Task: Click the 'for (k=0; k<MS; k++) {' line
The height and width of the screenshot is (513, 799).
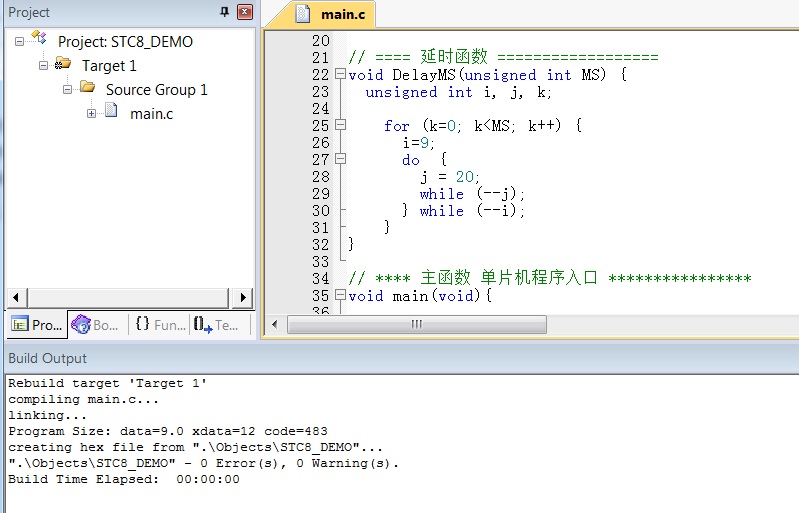Action: coord(483,125)
